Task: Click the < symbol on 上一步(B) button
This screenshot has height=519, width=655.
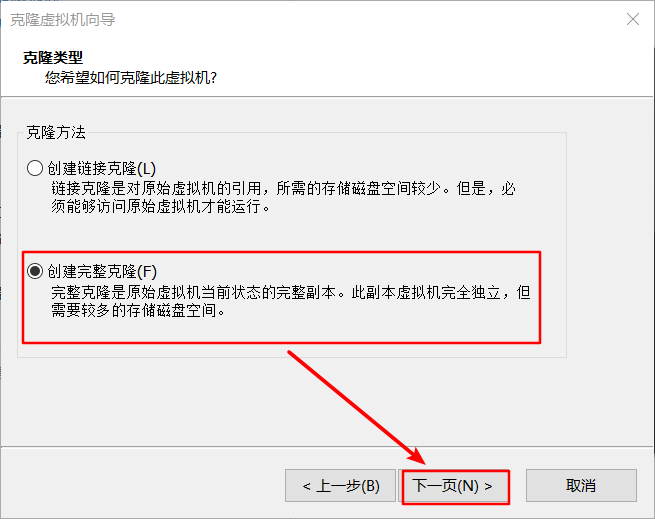Action: (307, 486)
